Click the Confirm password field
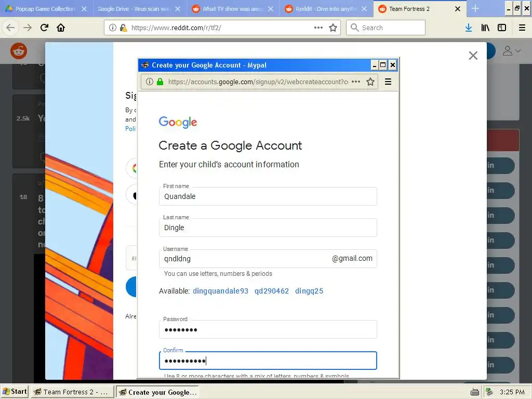This screenshot has width=532, height=399. pyautogui.click(x=268, y=361)
